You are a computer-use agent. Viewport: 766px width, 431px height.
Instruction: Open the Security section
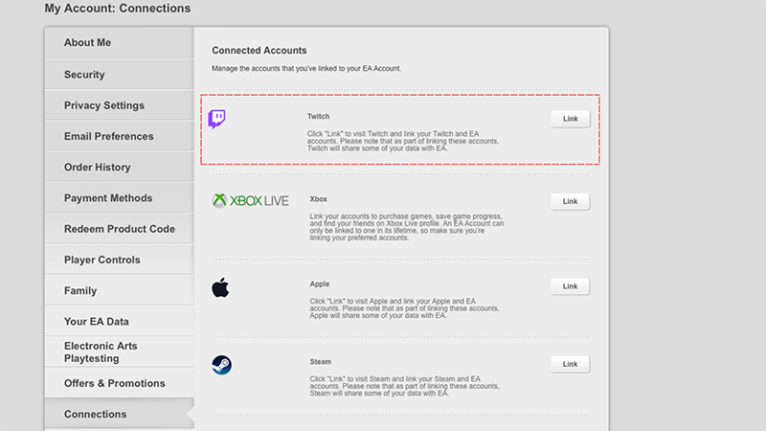click(119, 74)
